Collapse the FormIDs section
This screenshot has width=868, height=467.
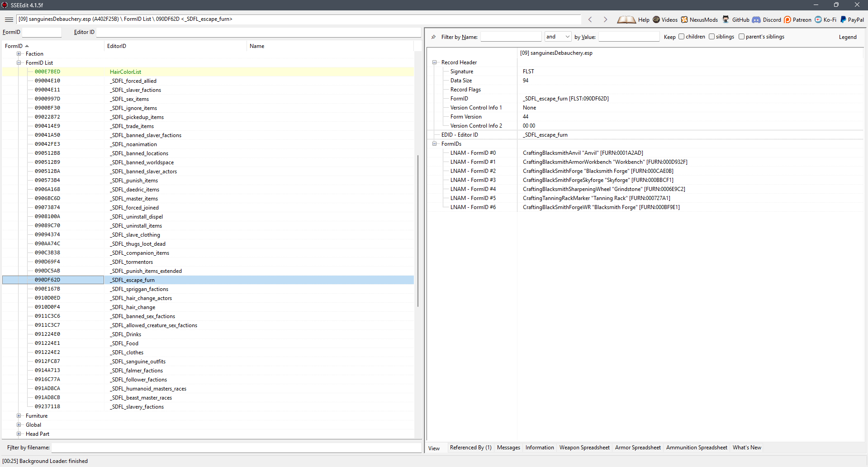click(435, 144)
